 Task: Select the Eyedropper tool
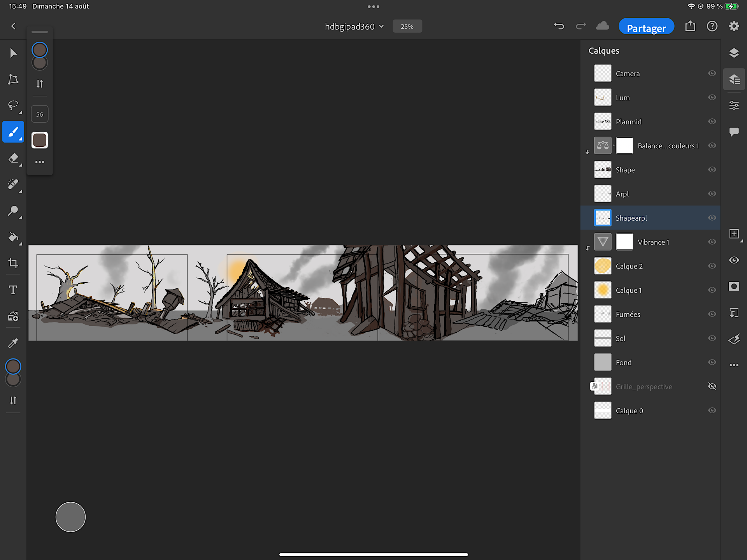point(13,343)
